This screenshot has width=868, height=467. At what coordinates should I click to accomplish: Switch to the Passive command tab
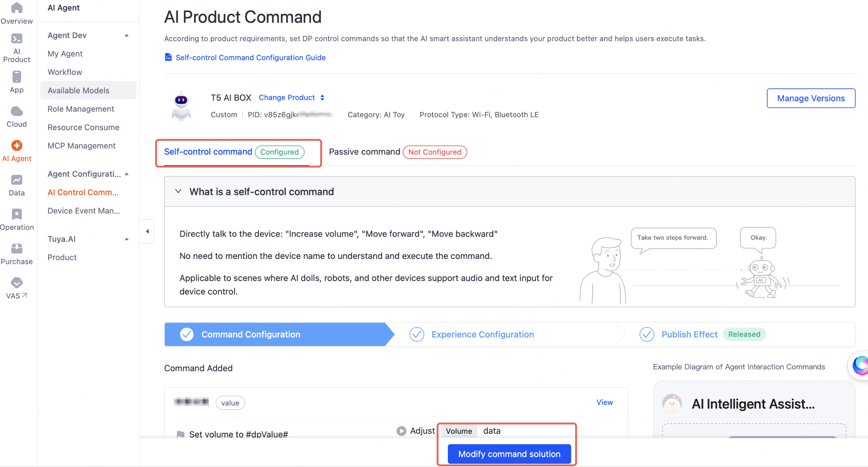[x=364, y=152]
